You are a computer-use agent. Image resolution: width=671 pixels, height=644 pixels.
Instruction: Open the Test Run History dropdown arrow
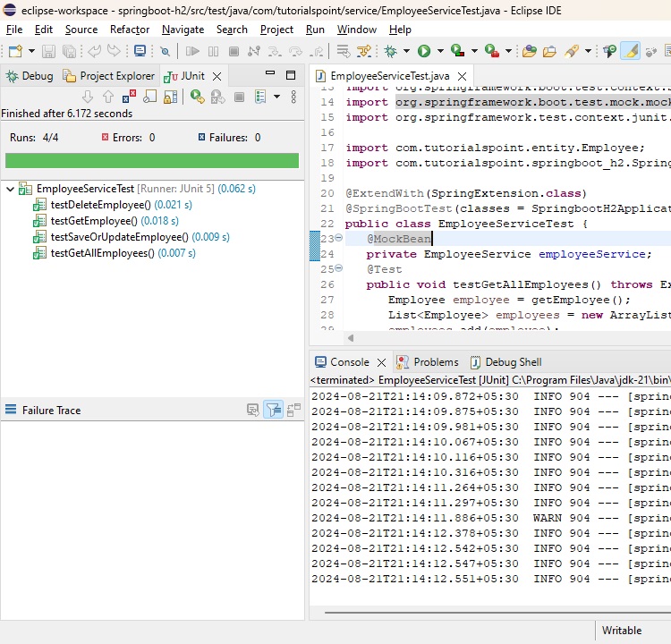coord(277,97)
